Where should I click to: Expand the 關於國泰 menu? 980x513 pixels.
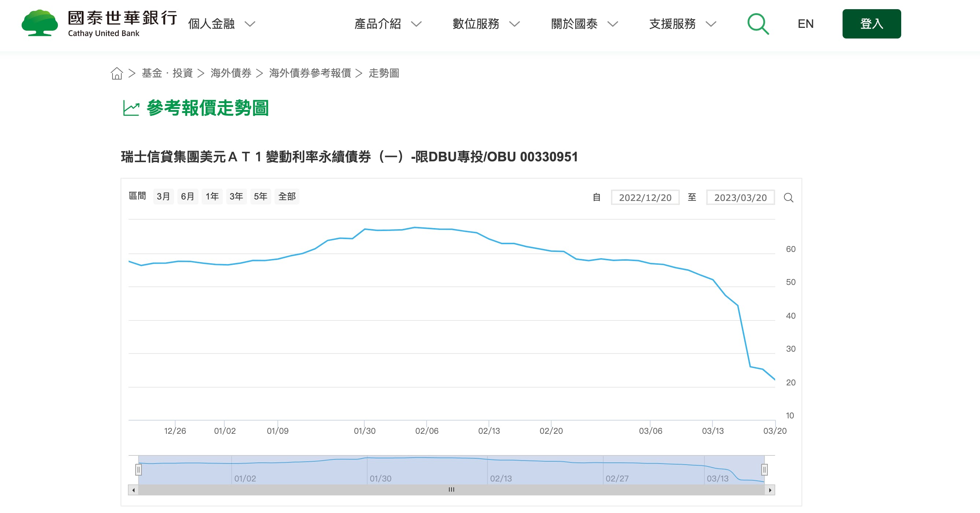[584, 24]
